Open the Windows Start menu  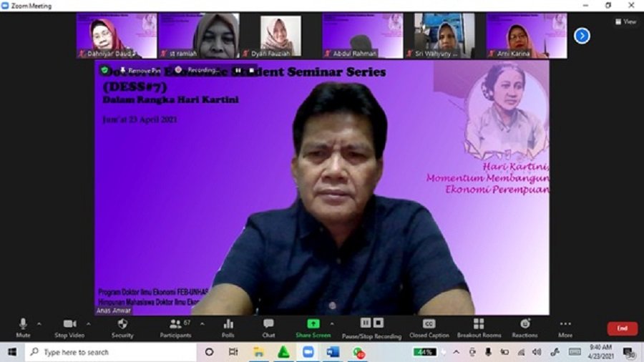pos(12,352)
